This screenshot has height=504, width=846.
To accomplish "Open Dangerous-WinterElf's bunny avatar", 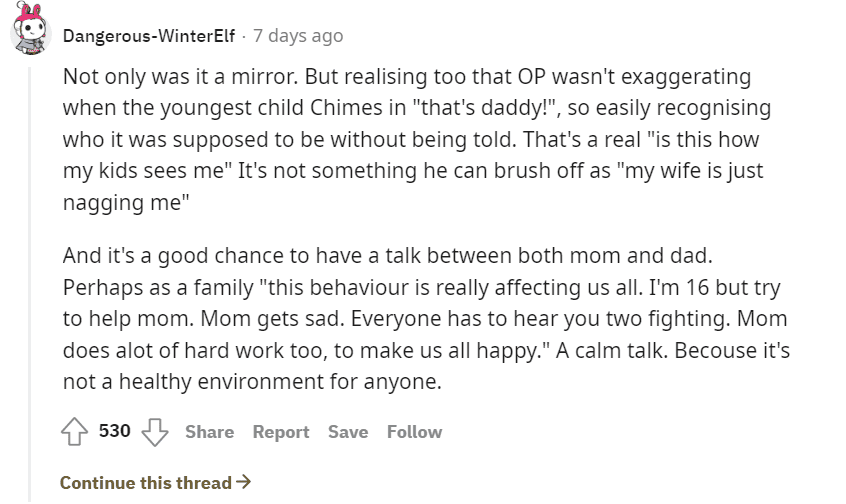I will (31, 30).
